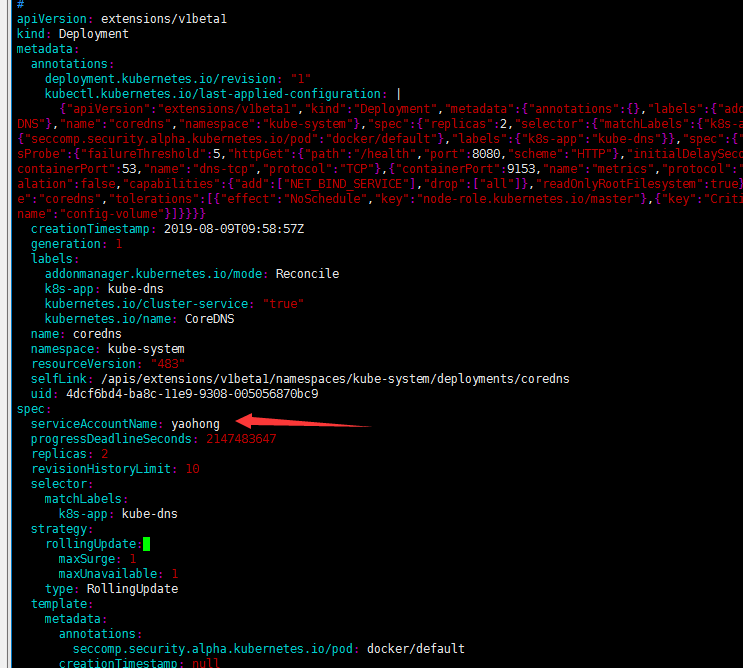Place cursor on the maxSurge value

point(132,559)
